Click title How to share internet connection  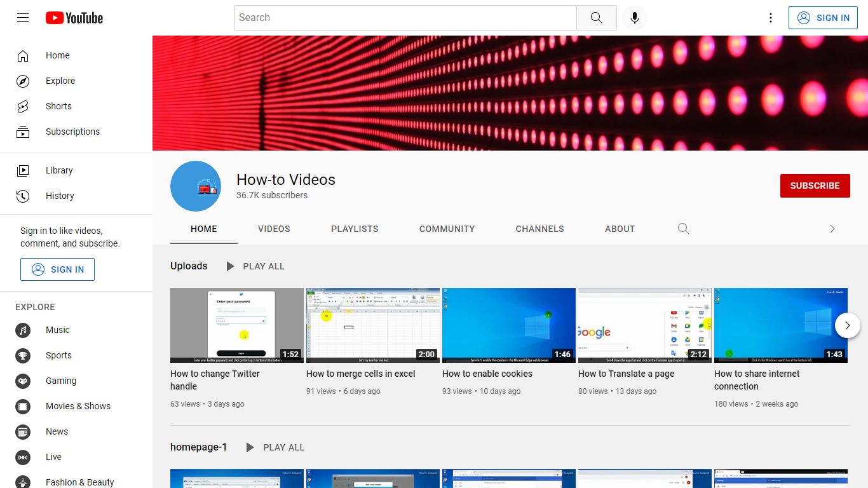click(757, 380)
